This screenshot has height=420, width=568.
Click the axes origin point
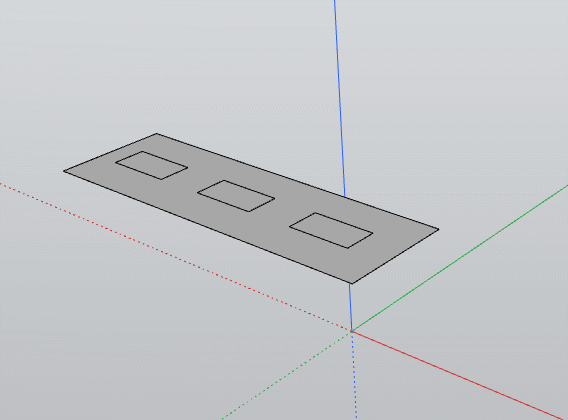click(351, 331)
